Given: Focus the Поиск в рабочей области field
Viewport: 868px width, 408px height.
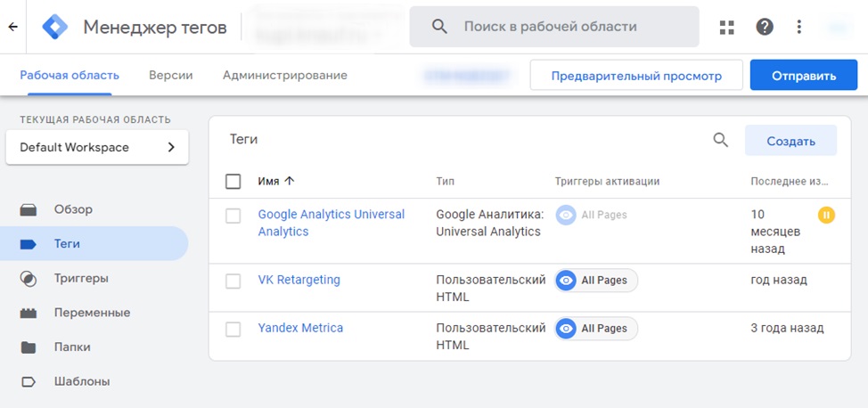Looking at the screenshot, I should pyautogui.click(x=554, y=27).
